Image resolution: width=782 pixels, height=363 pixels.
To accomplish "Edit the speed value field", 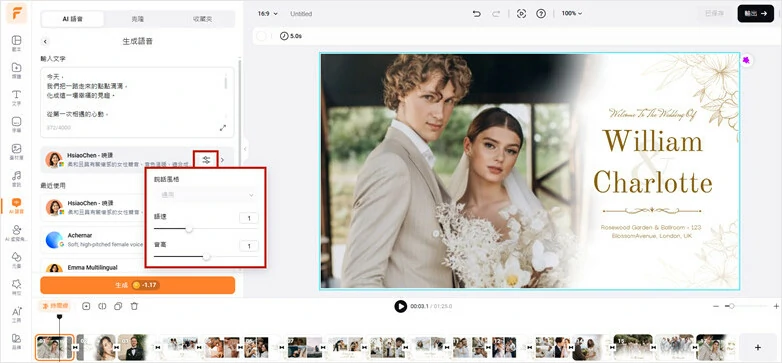I will [x=248, y=217].
